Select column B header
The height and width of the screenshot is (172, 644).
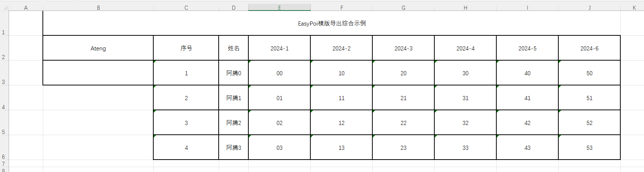coord(98,8)
